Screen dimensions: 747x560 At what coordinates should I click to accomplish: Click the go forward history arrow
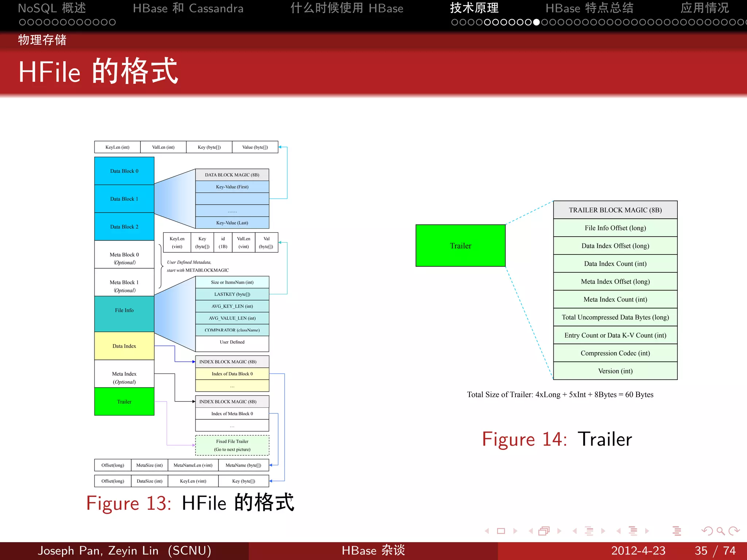pos(734,531)
